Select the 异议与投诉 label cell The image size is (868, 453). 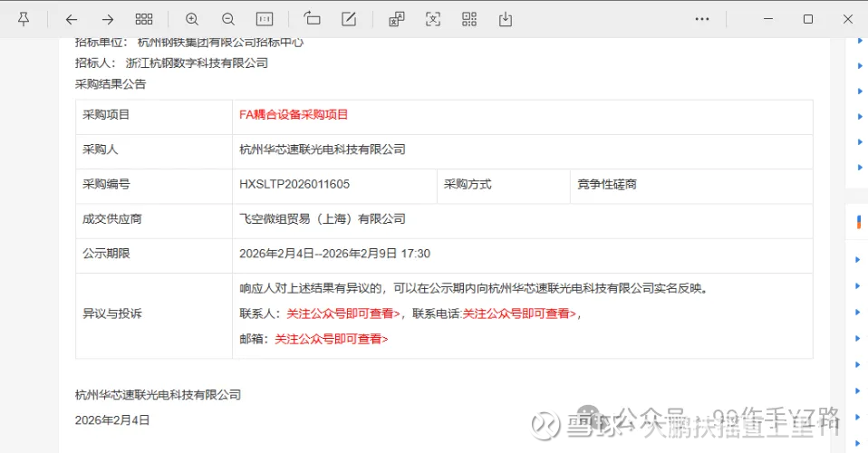(x=154, y=315)
